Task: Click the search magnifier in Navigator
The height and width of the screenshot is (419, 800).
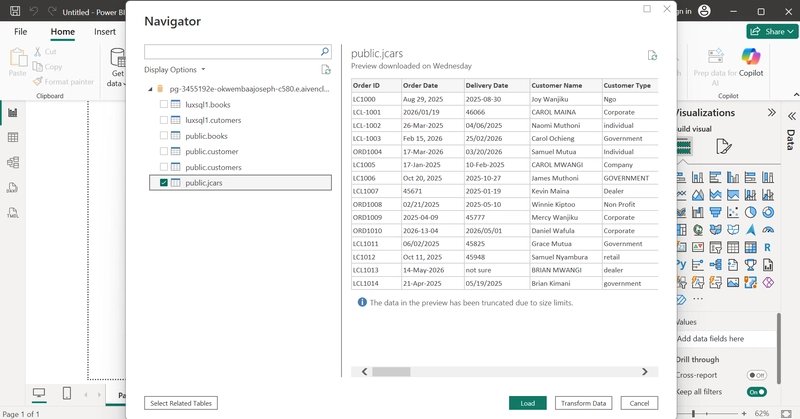Action: 324,52
